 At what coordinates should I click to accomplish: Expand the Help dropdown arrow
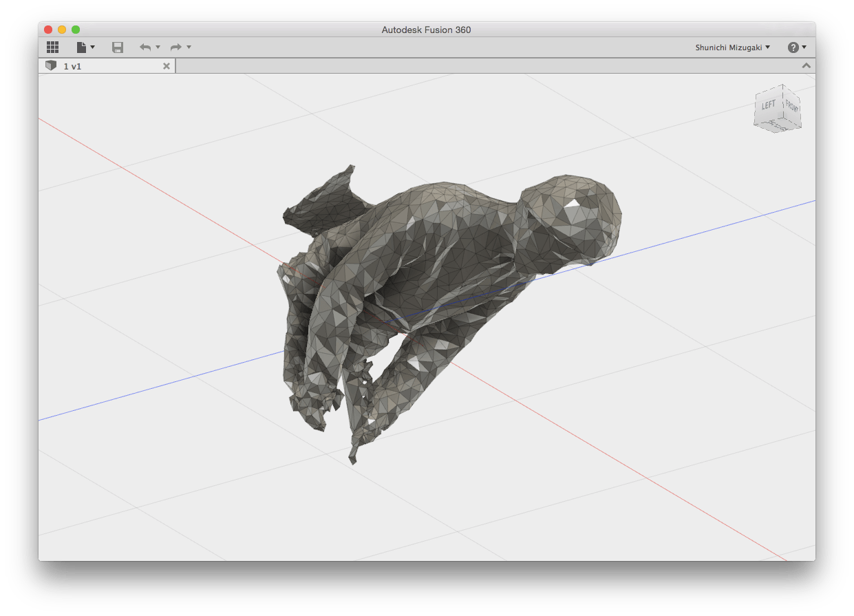(x=804, y=47)
